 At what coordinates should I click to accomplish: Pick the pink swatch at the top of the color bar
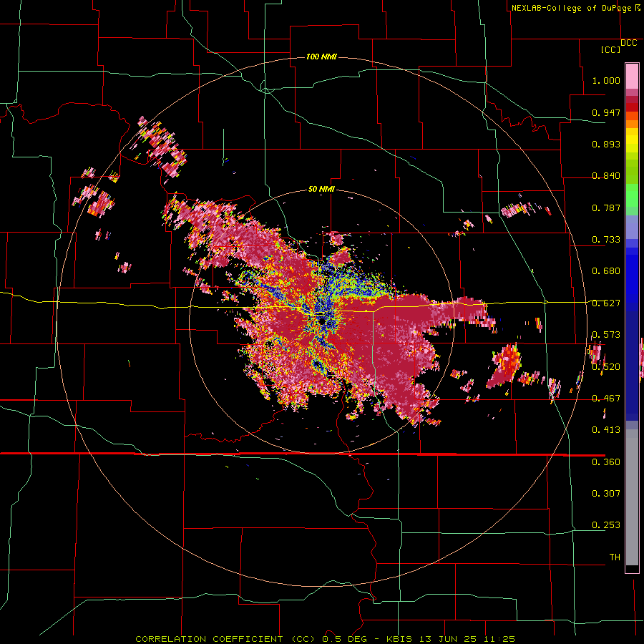point(632,77)
